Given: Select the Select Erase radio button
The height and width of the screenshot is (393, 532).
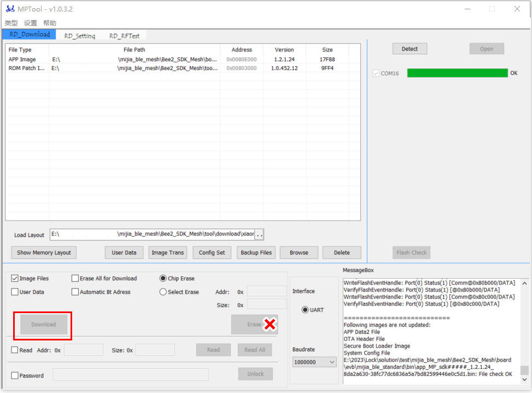Looking at the screenshot, I should coord(163,292).
